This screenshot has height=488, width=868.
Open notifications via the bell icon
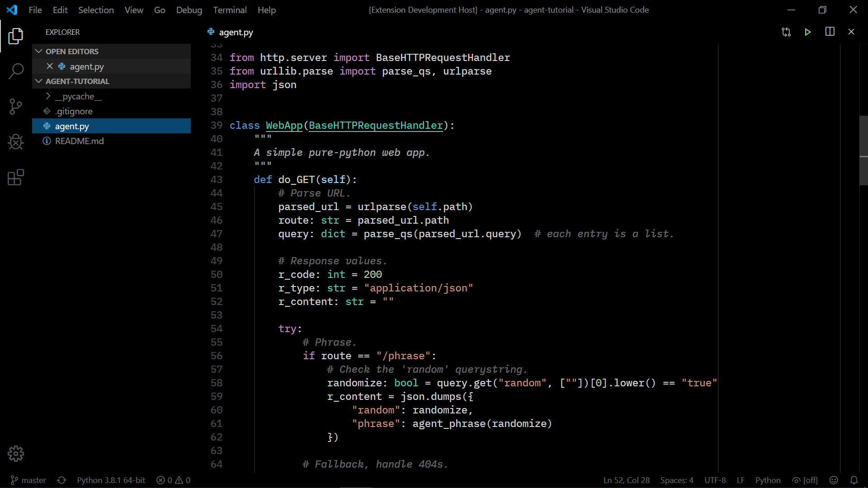[x=854, y=480]
